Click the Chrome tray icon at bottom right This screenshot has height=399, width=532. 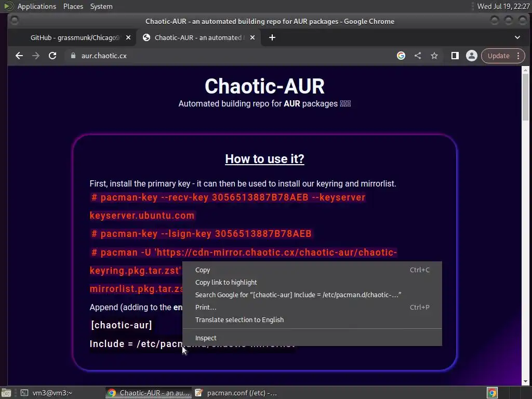point(493,393)
